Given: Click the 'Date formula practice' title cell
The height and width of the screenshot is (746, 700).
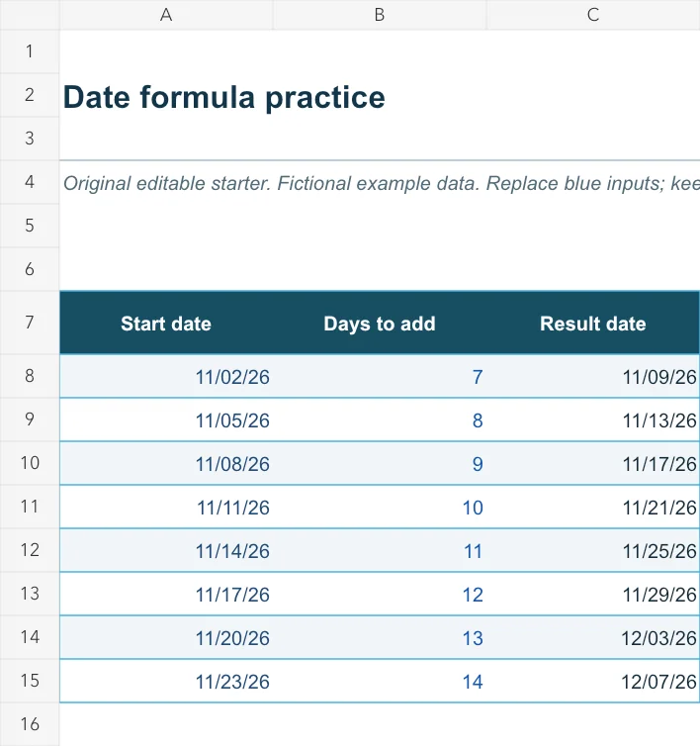Looking at the screenshot, I should (224, 98).
